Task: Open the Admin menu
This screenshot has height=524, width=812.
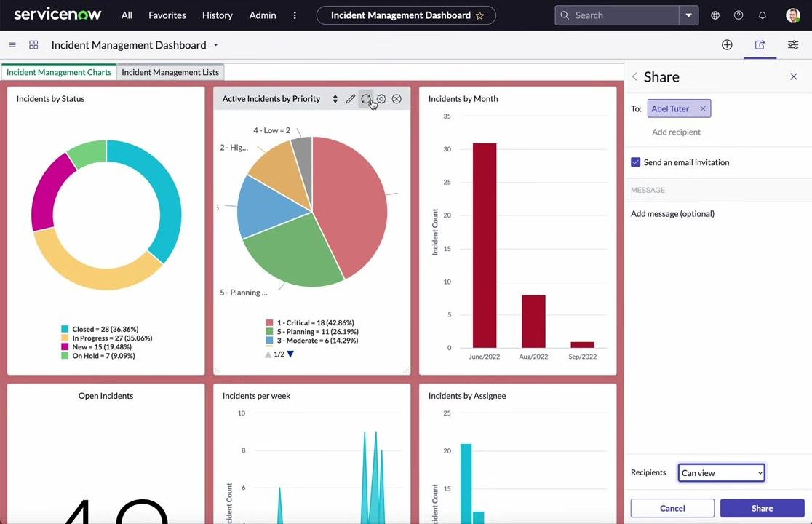Action: click(263, 15)
